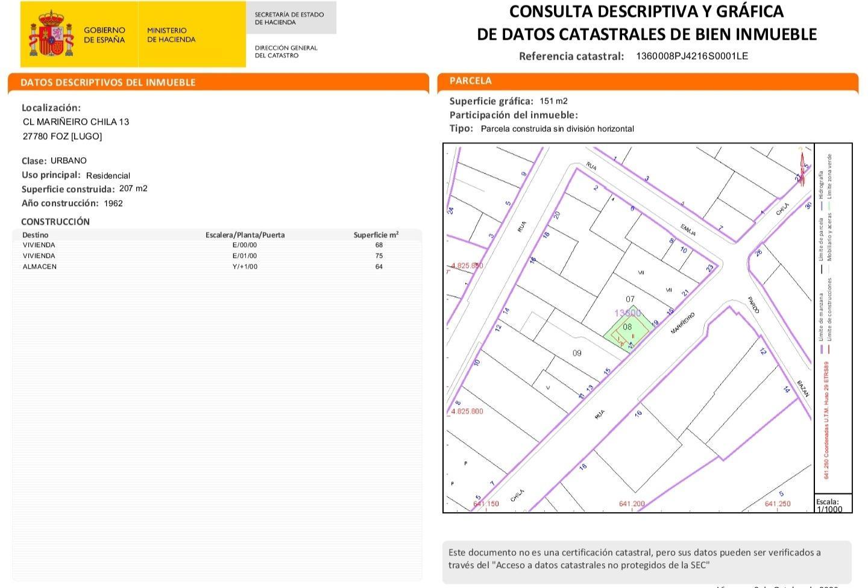Click the graphic surface value 151 m2
Viewport: 868px width, 588px height.
pos(553,101)
